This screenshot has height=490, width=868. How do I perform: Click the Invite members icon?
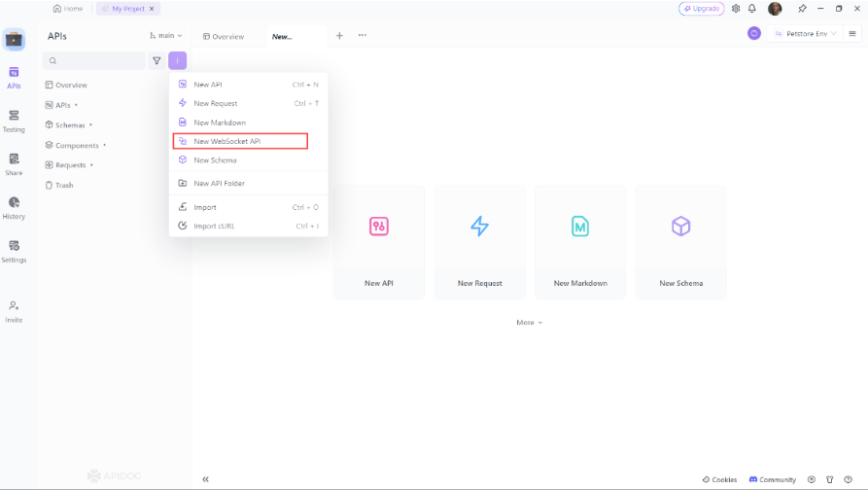tap(14, 312)
